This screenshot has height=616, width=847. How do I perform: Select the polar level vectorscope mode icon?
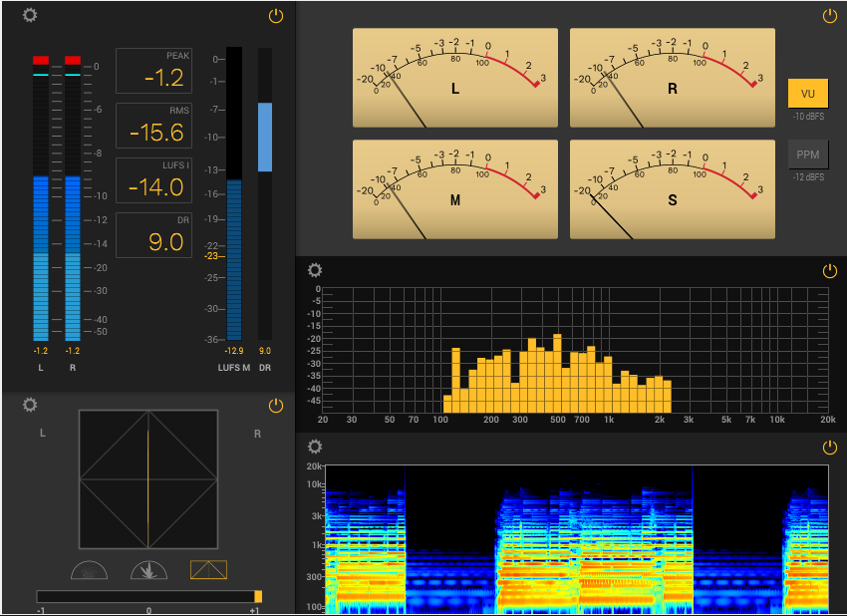point(148,570)
